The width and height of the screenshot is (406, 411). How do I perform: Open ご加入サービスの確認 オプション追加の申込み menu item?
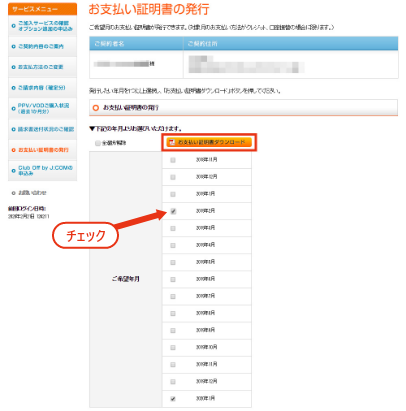pos(42,26)
